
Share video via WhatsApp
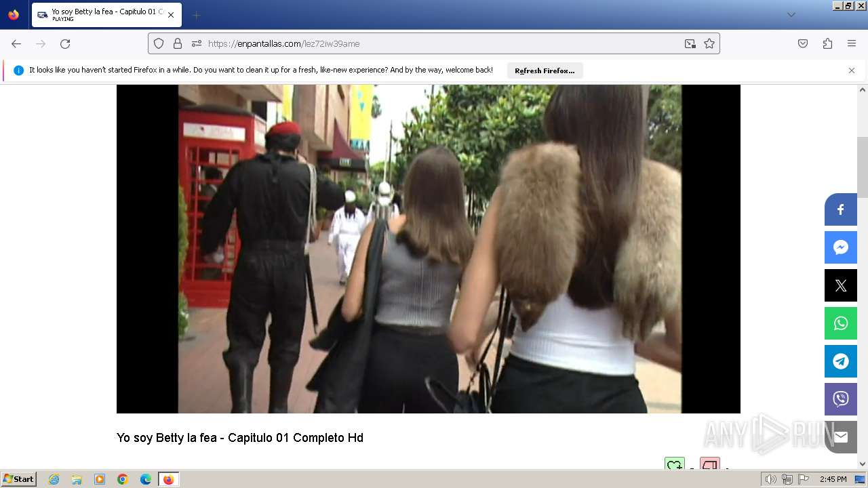coord(841,323)
